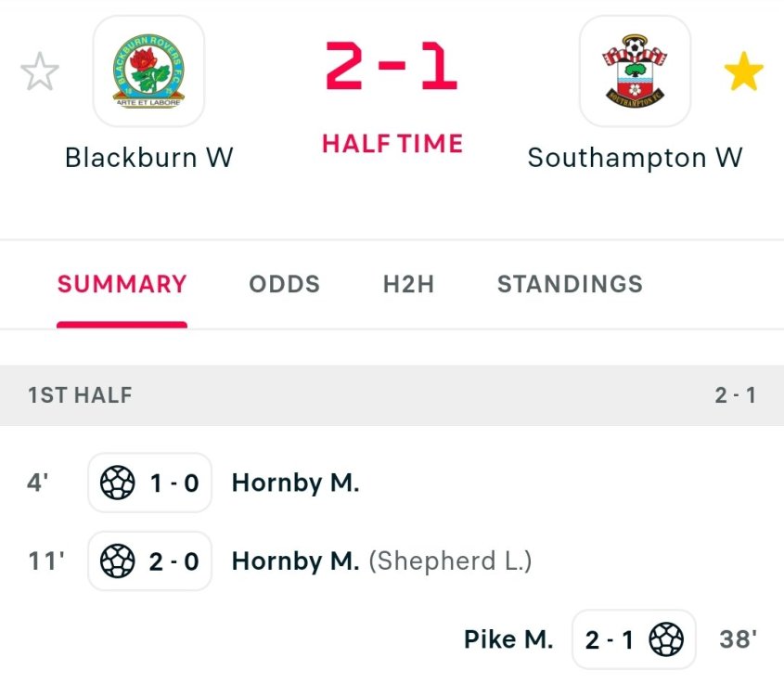This screenshot has width=784, height=696.
Task: Open the Odds tab
Action: (284, 284)
